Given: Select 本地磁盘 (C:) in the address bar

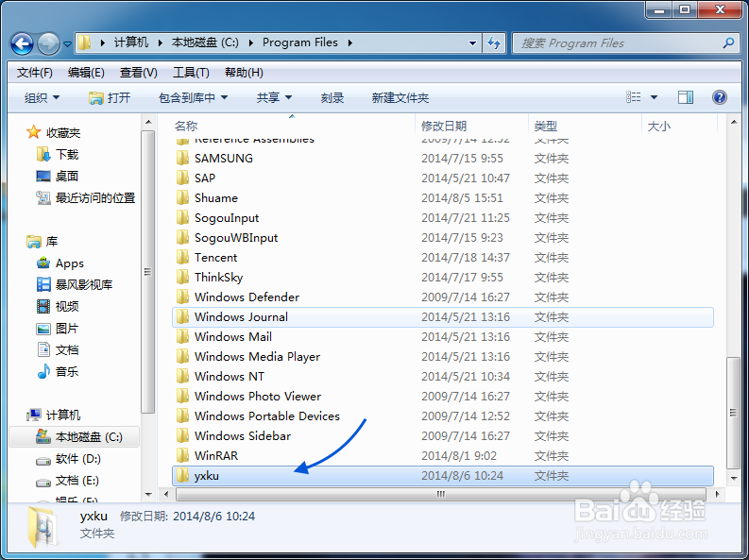Looking at the screenshot, I should [x=205, y=42].
